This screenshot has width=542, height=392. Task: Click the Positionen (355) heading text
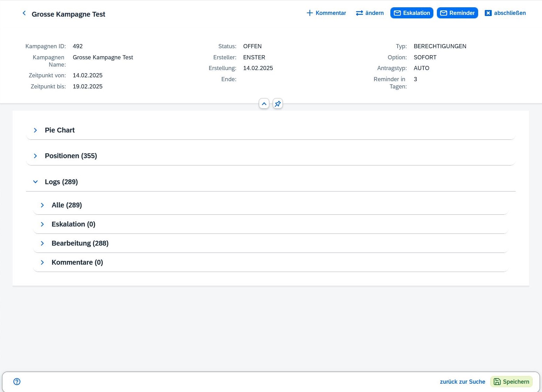[x=71, y=156]
